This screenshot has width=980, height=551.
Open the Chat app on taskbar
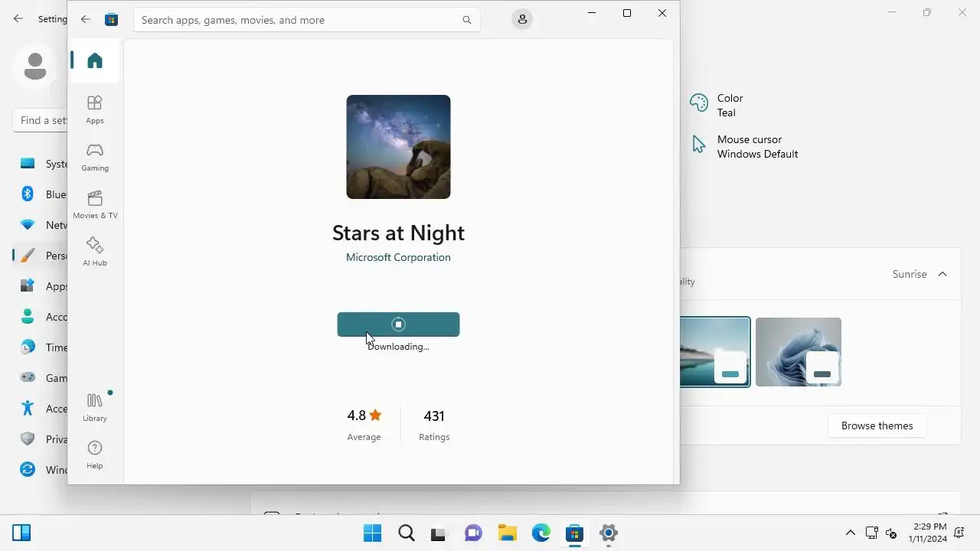pos(474,533)
